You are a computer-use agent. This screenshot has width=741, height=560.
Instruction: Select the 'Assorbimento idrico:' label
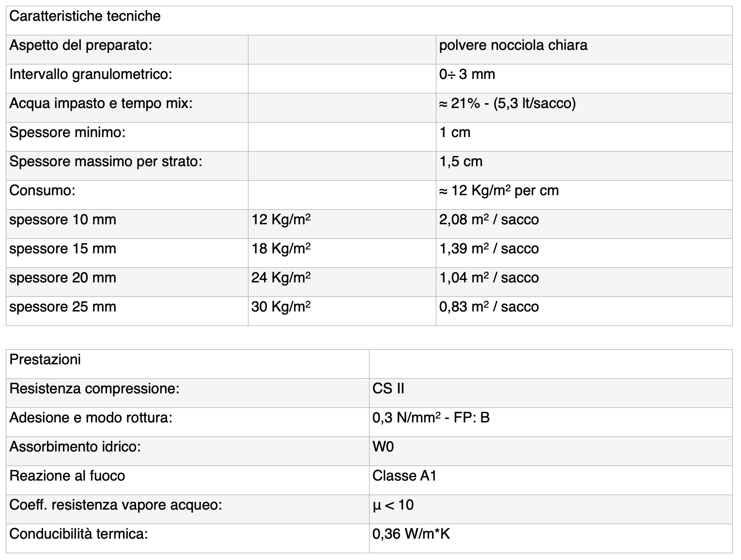click(x=75, y=447)
